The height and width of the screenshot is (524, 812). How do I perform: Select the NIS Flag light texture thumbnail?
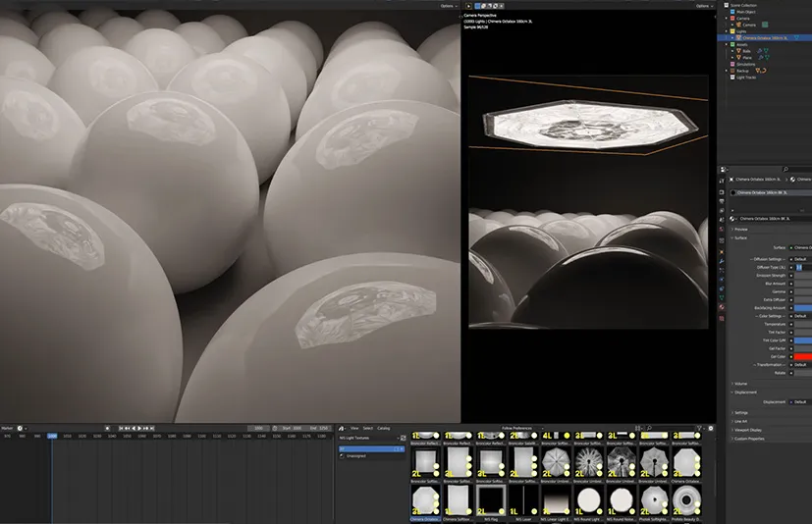(x=490, y=501)
